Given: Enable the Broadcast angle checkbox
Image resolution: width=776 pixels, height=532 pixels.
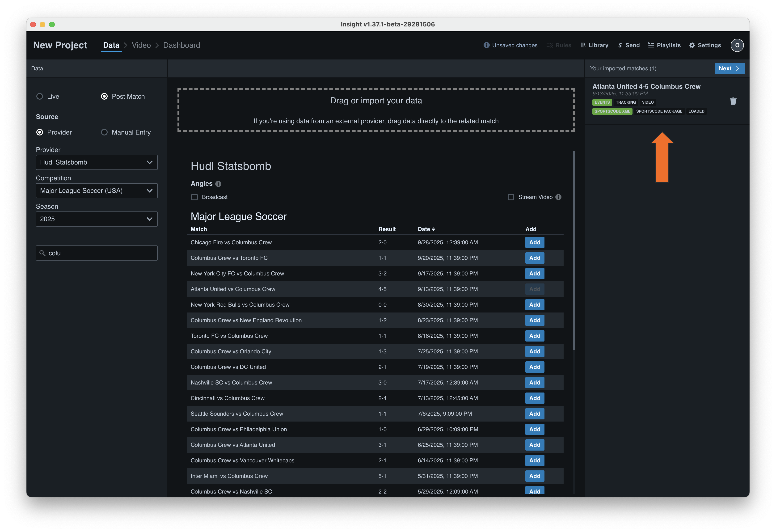Looking at the screenshot, I should pos(194,197).
